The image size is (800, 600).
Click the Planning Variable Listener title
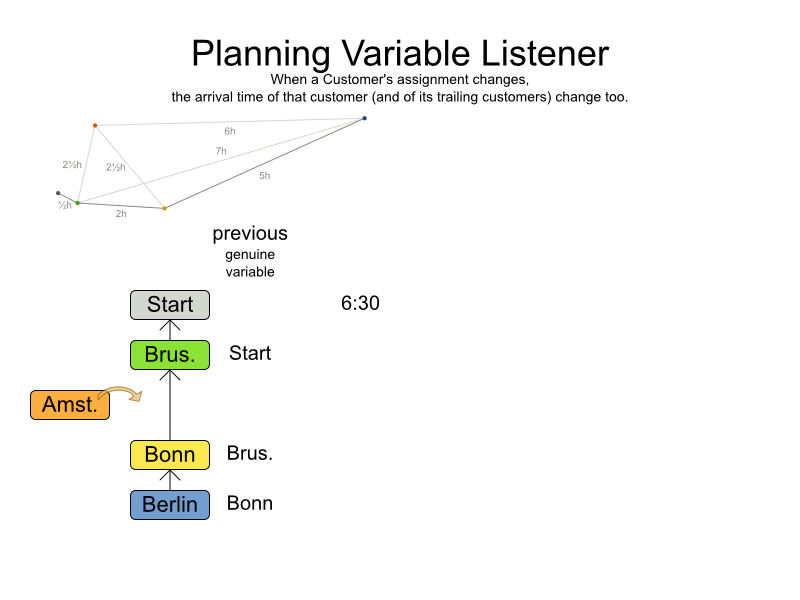(400, 52)
